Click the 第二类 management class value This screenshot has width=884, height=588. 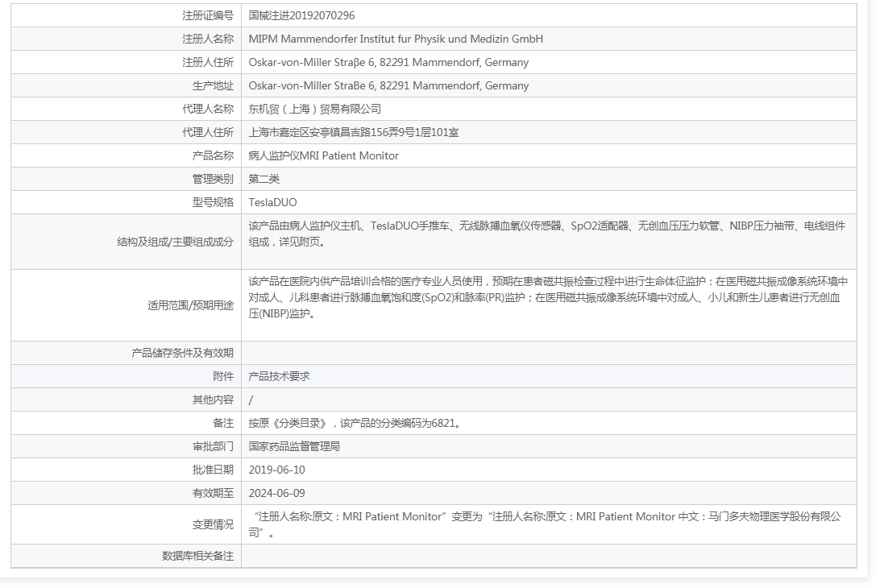pos(264,179)
